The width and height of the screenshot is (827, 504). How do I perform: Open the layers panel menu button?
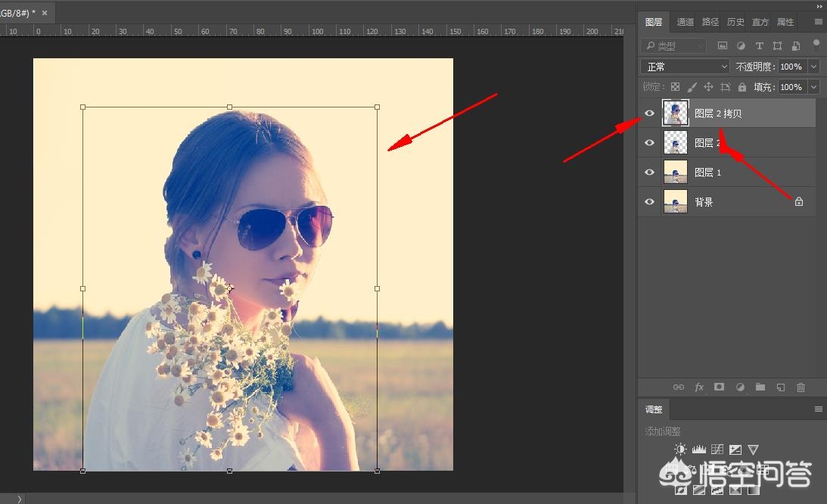(x=818, y=22)
